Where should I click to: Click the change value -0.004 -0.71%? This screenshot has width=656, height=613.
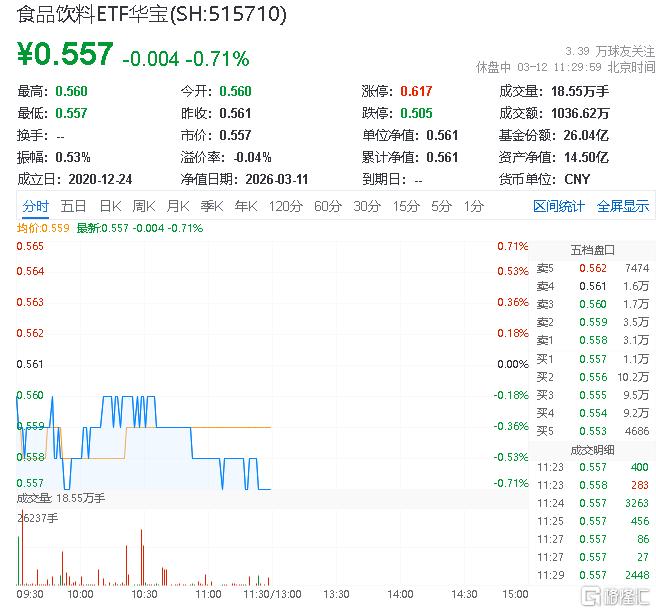pyautogui.click(x=186, y=59)
